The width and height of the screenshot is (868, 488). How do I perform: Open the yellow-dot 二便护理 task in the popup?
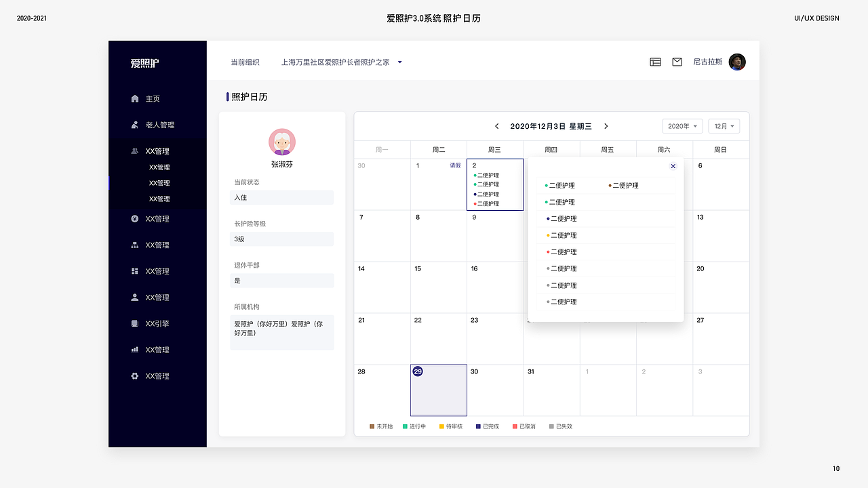[x=561, y=235]
